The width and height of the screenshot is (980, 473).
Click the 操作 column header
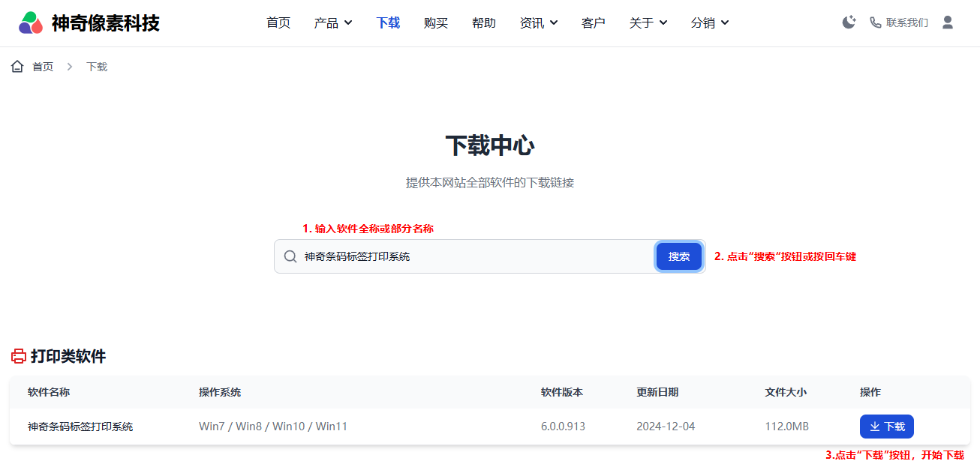(x=870, y=392)
